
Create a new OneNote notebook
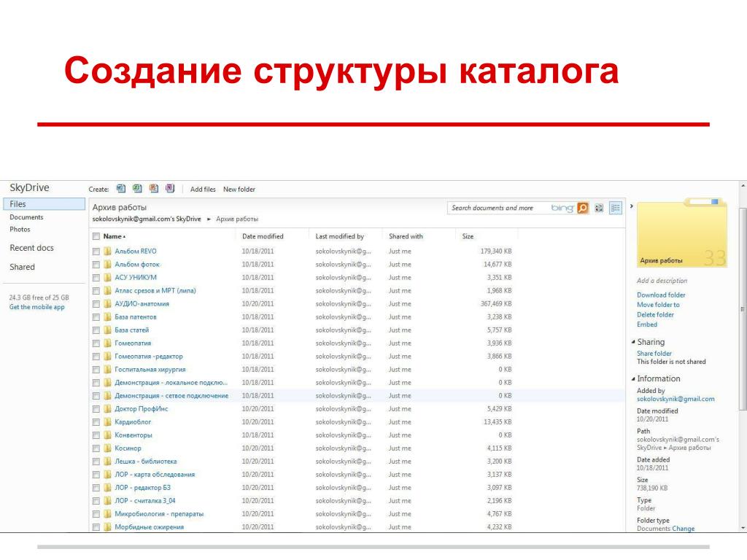[169, 189]
